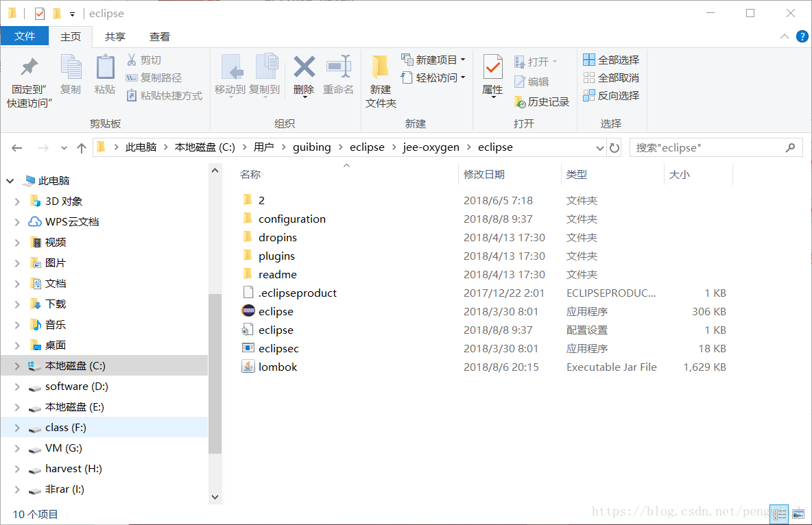
Task: Click the Delete (删除) X icon
Action: pyautogui.click(x=304, y=67)
